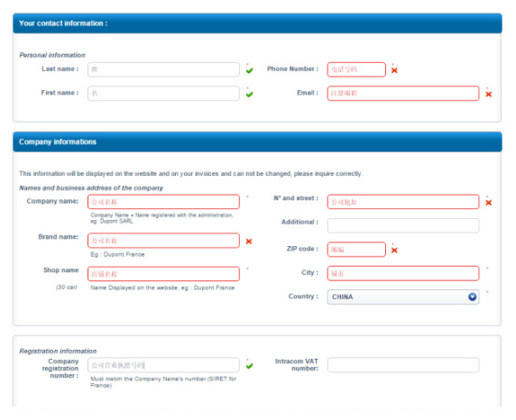Click the red X beside N° and street
Image resolution: width=516 pixels, height=420 pixels.
pos(489,202)
